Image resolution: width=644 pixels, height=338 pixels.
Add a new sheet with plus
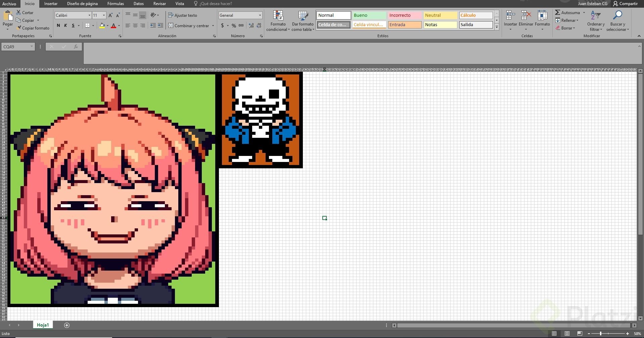(67, 325)
